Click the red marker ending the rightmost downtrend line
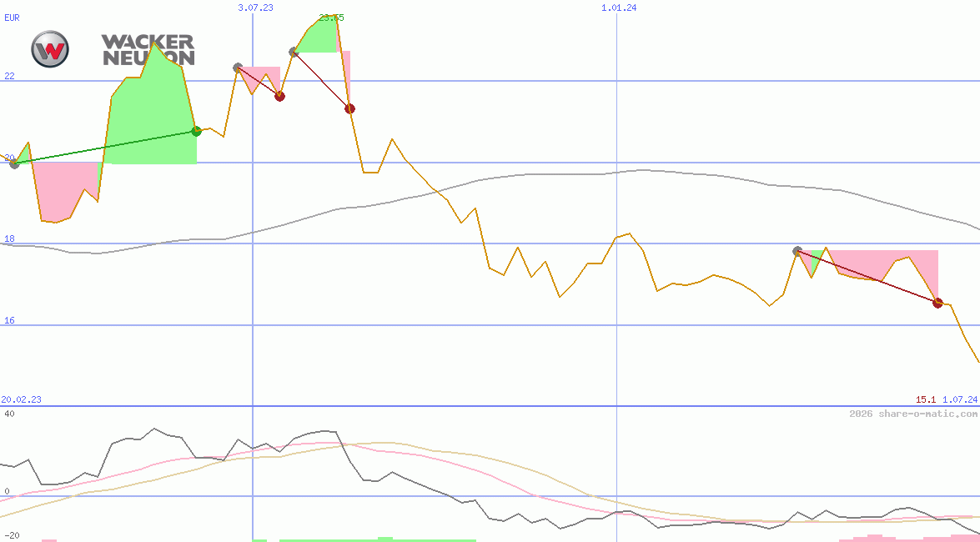The width and height of the screenshot is (980, 542). click(x=937, y=303)
